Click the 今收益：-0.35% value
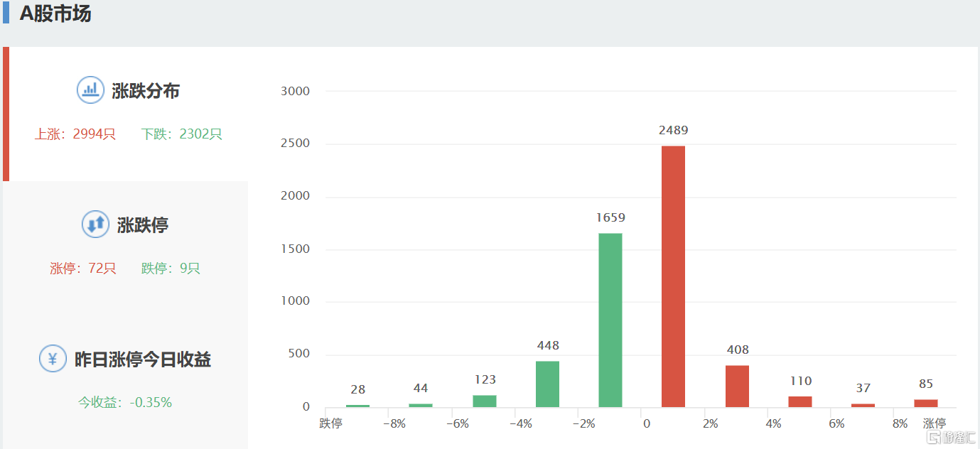Image resolution: width=980 pixels, height=449 pixels. pyautogui.click(x=125, y=402)
